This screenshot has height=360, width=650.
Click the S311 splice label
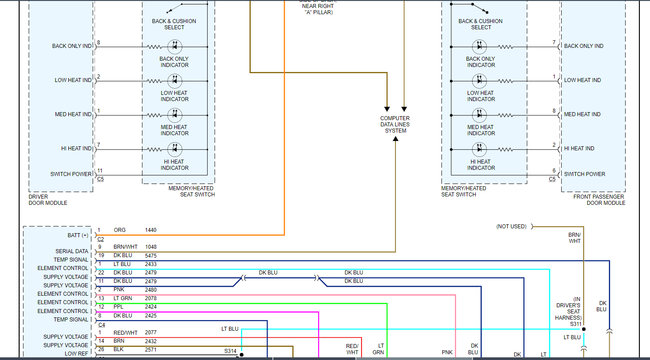[x=575, y=324]
